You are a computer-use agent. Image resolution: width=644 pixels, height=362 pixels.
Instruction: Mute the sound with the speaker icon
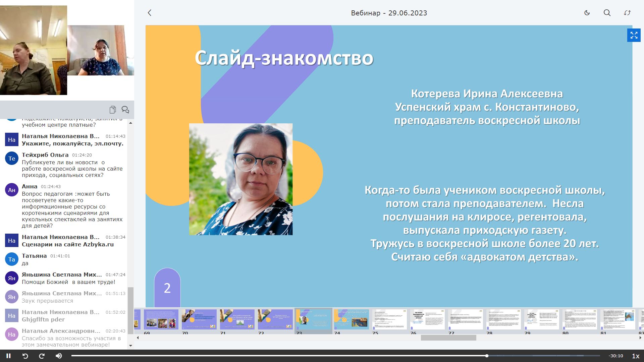(59, 356)
